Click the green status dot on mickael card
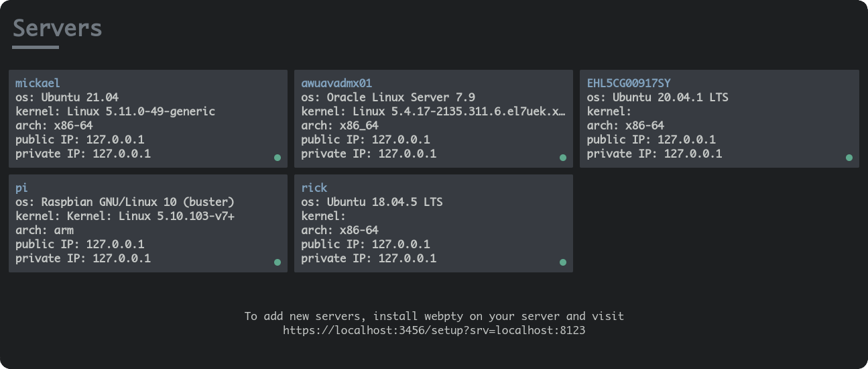 pos(277,158)
